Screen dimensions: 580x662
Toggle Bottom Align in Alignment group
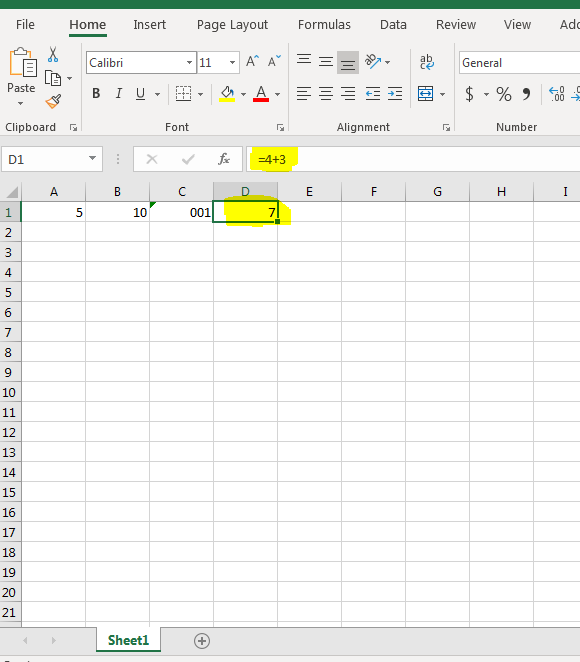tap(348, 62)
